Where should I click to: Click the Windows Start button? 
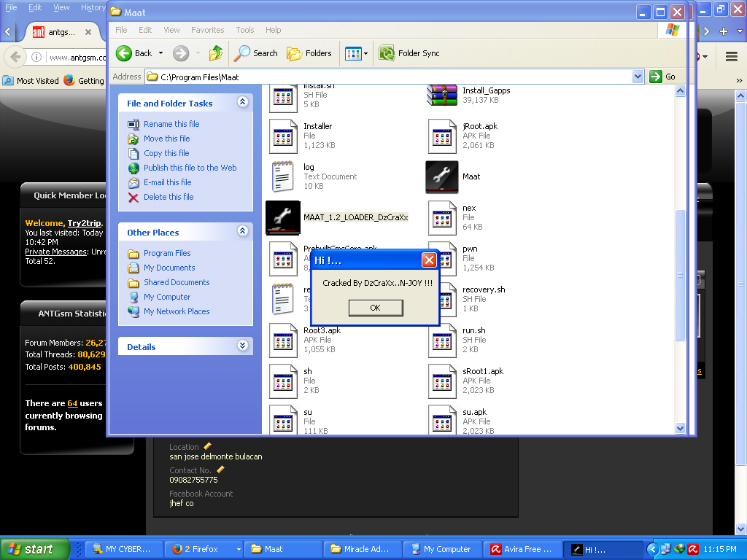35,549
